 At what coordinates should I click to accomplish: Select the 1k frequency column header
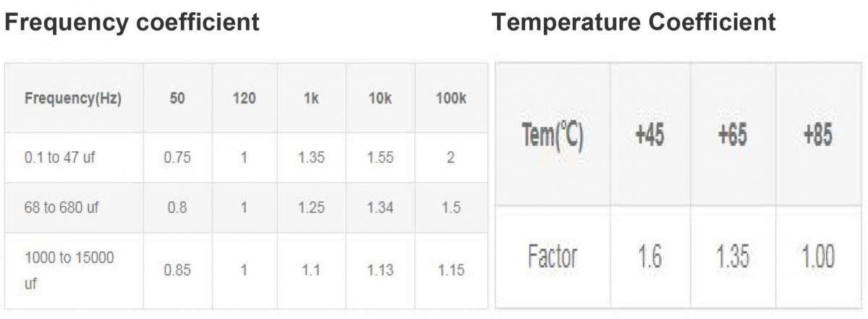click(311, 98)
